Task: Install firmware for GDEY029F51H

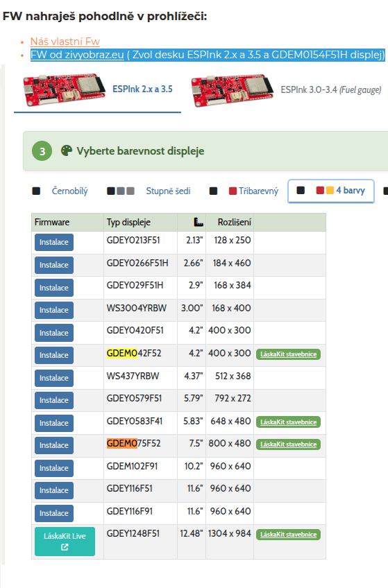Action: [x=54, y=288]
